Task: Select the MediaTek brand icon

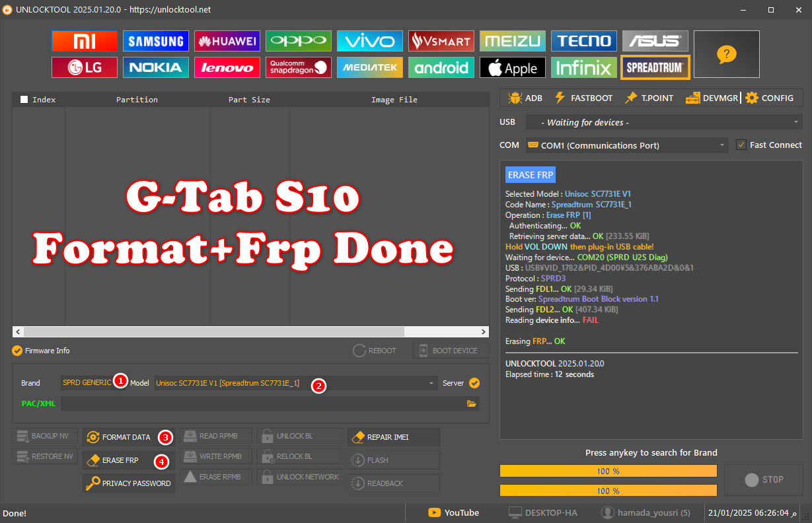Action: click(x=370, y=67)
